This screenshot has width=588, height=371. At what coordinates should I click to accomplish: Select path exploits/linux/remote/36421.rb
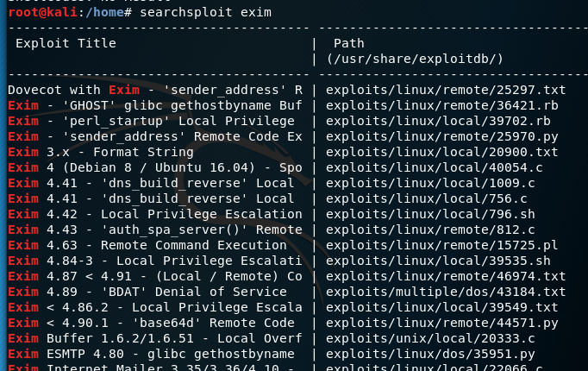click(x=441, y=105)
